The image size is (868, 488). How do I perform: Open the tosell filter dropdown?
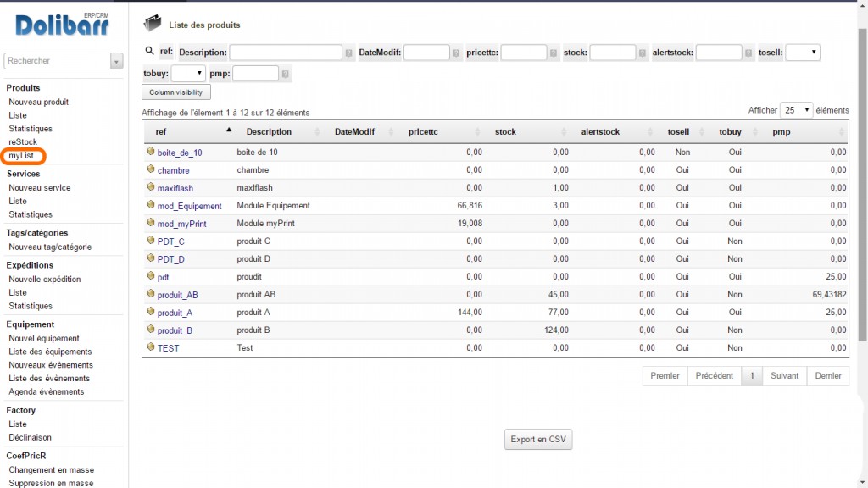point(802,53)
